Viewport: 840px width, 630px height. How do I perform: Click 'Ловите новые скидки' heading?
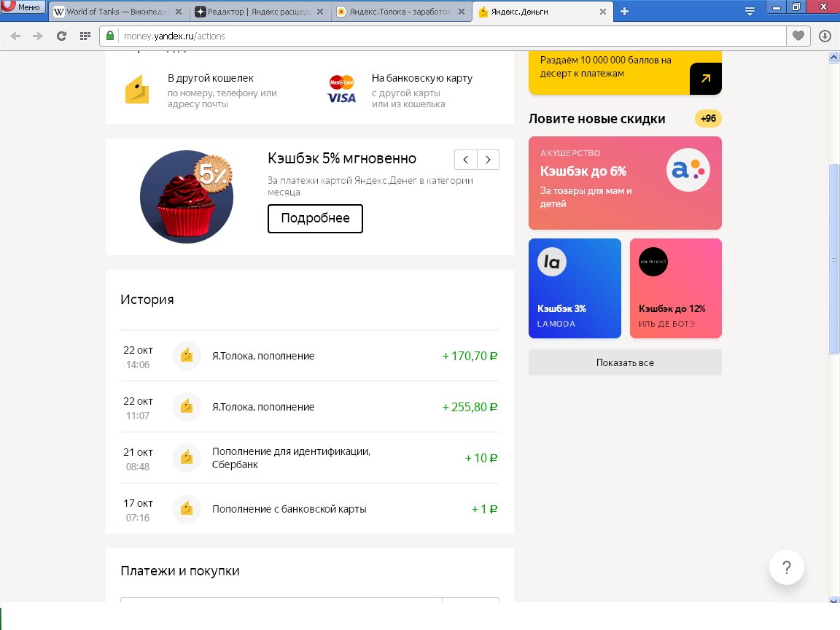[x=596, y=119]
